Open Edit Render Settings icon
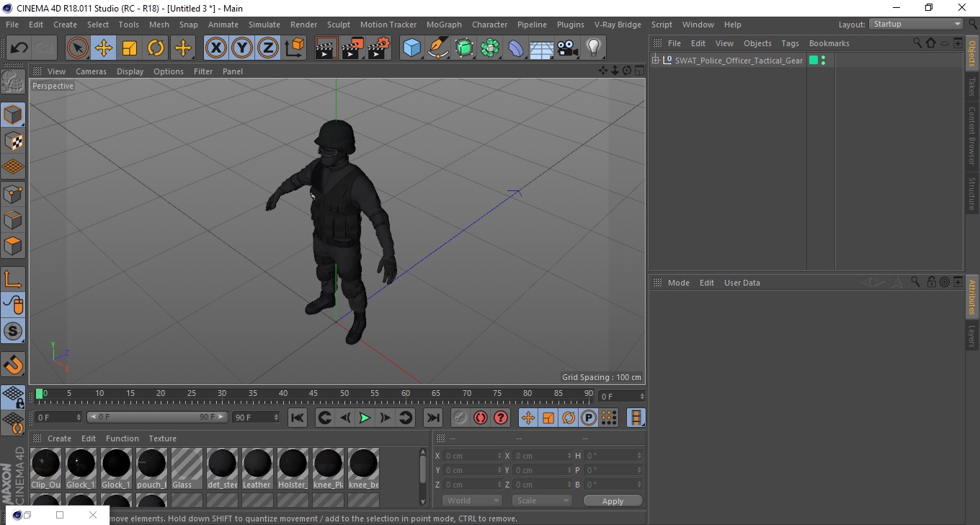 pos(378,48)
